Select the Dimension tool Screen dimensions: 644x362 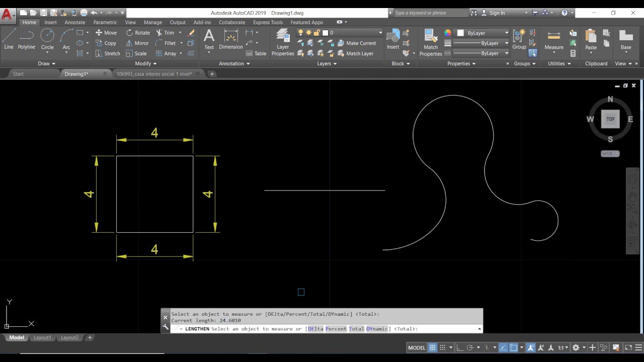coord(231,39)
